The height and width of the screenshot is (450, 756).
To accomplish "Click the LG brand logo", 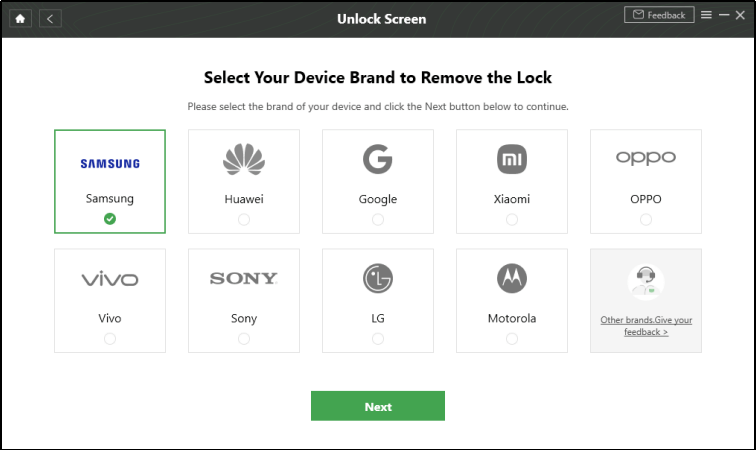I will 378,279.
